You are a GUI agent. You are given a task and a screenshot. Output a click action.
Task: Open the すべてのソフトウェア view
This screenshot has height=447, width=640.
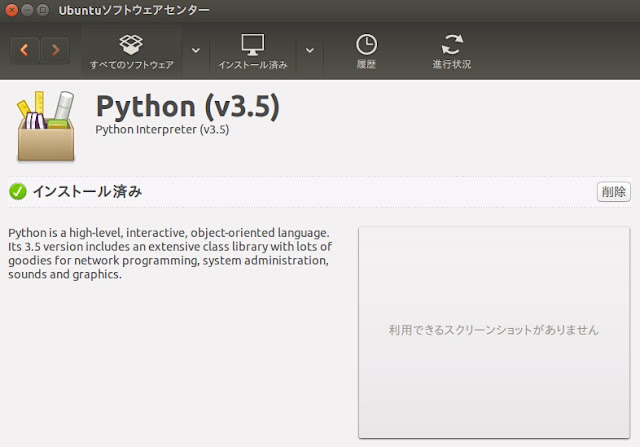click(x=132, y=51)
